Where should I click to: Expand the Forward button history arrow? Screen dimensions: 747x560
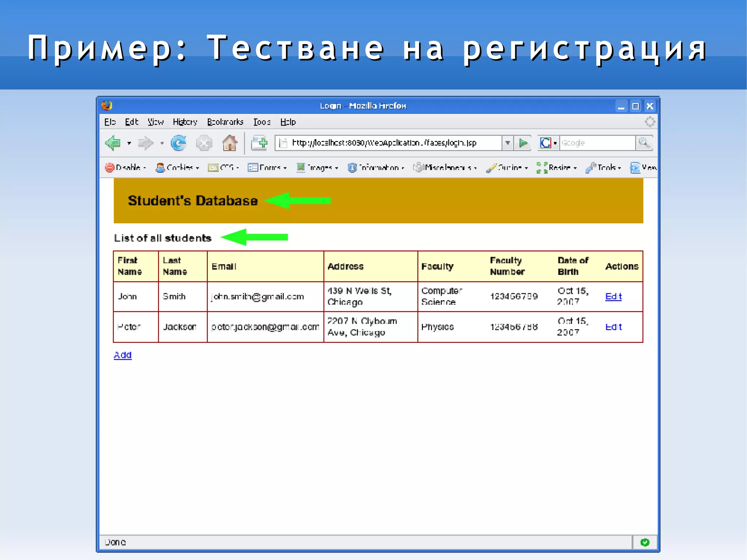(162, 143)
